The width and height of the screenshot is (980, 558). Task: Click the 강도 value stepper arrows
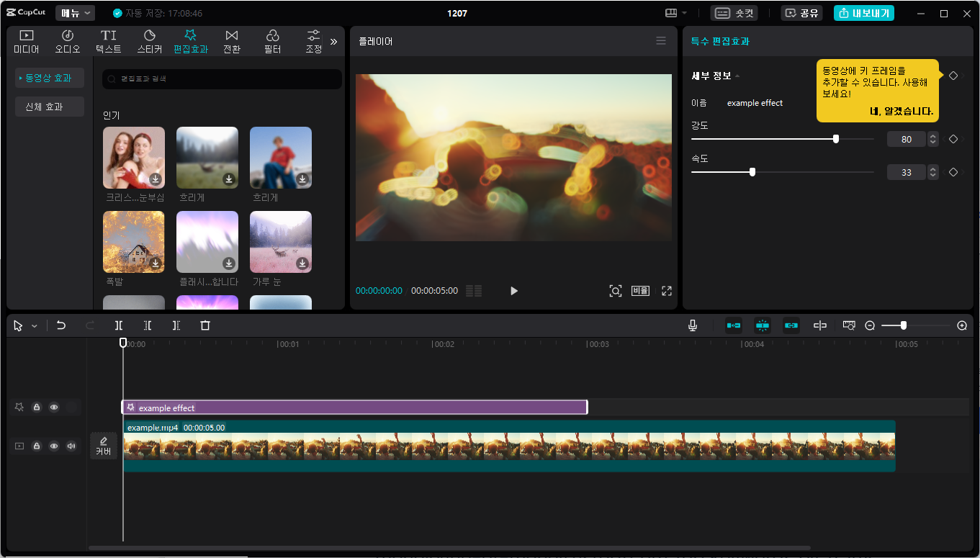(933, 139)
